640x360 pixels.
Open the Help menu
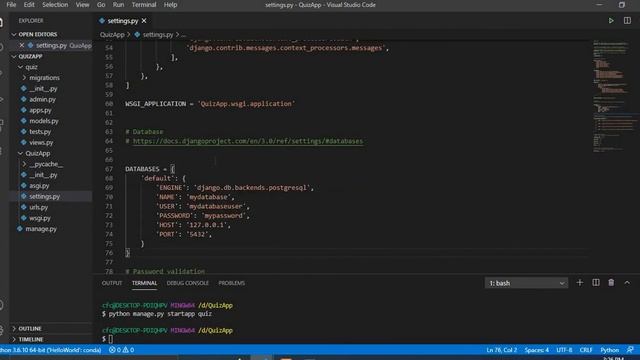[170, 5]
